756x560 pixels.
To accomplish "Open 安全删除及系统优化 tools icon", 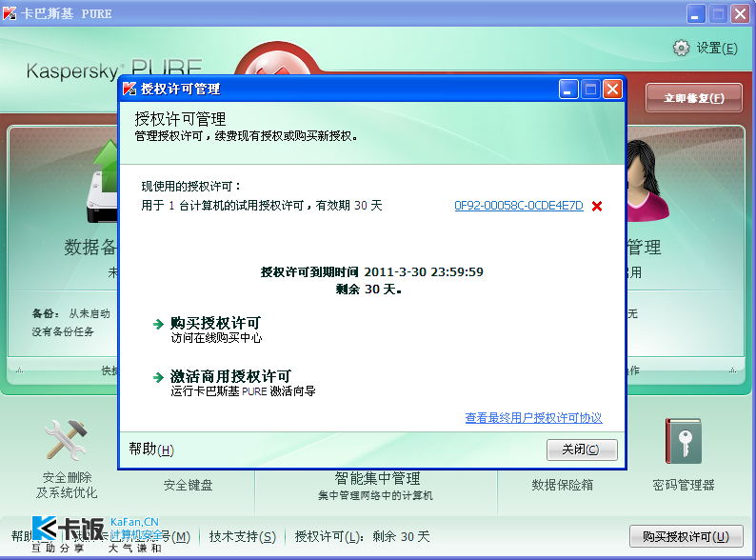I will coord(67,439).
